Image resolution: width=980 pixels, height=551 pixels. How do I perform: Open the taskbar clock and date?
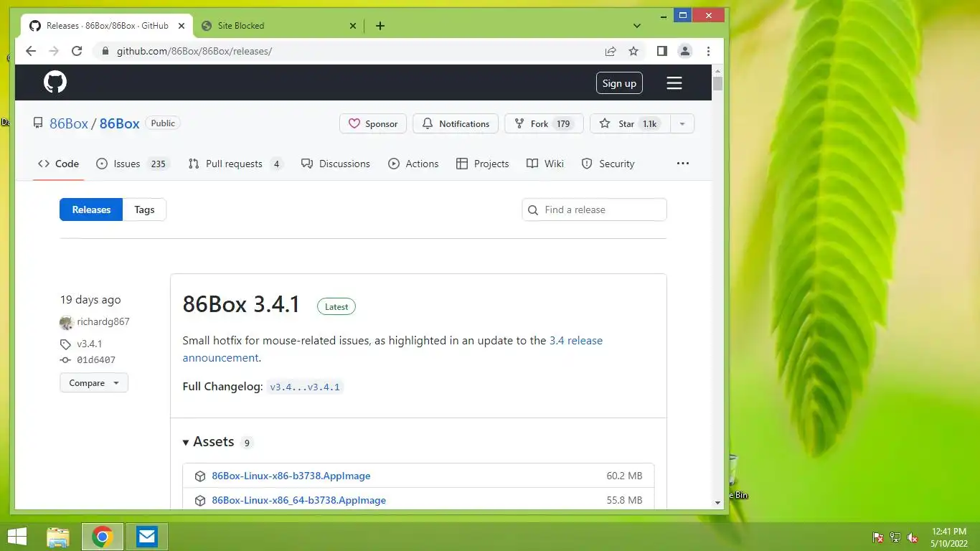point(949,537)
